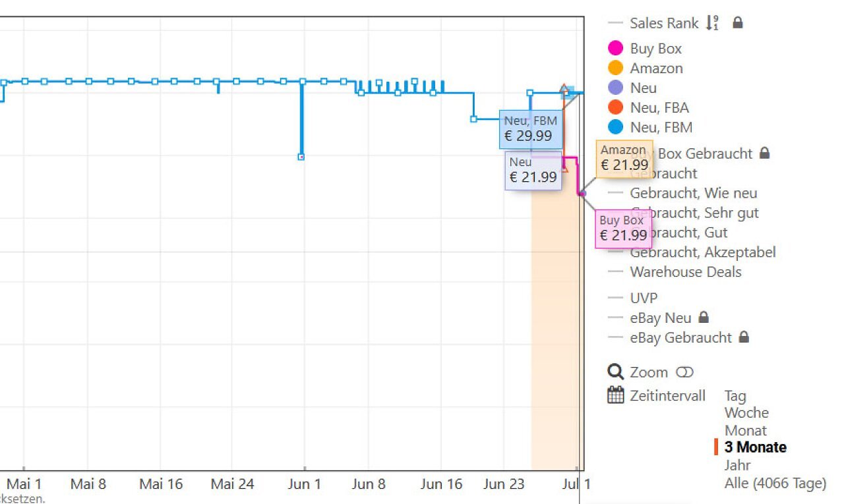Toggle the pink Buy Box legend dot
The width and height of the screenshot is (844, 504).
coord(615,48)
